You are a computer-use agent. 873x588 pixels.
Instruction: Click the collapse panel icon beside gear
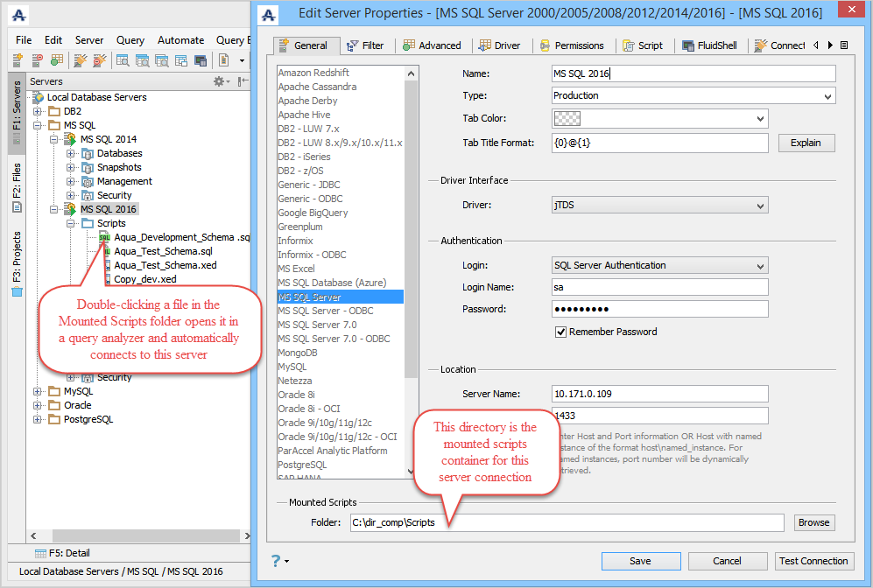(x=243, y=81)
